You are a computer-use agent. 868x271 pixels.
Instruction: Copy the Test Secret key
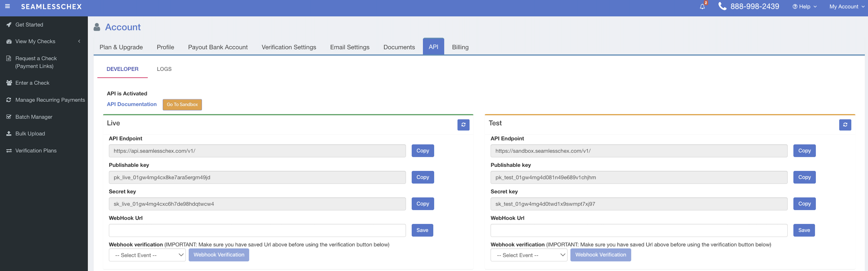click(804, 204)
